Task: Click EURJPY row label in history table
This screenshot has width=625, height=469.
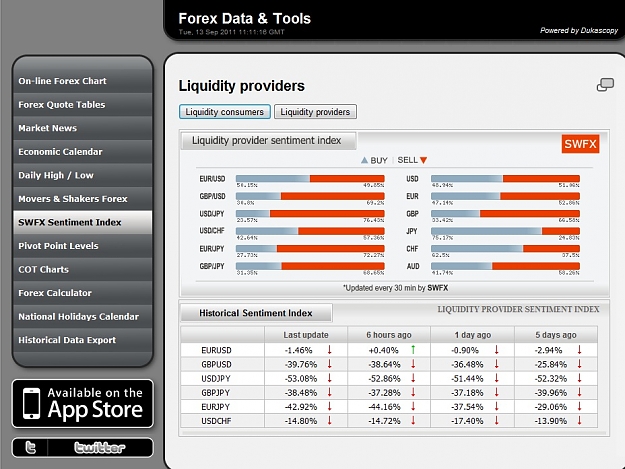Action: pyautogui.click(x=216, y=407)
